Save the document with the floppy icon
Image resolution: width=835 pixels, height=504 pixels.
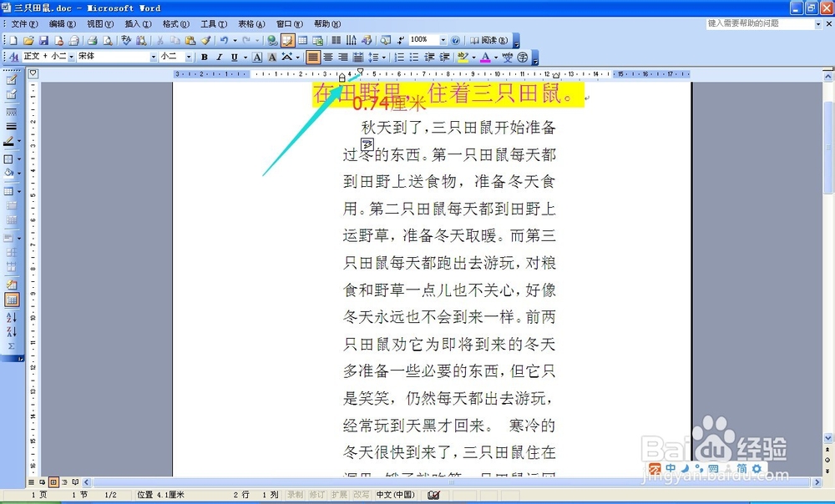pos(43,40)
